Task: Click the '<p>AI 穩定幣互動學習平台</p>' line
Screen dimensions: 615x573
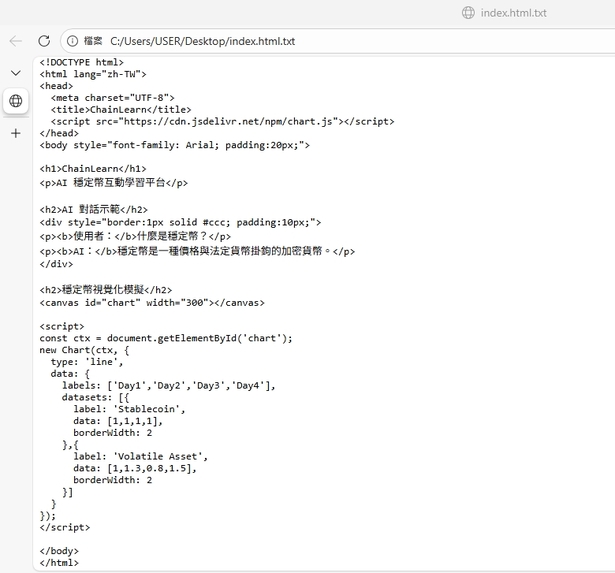Action: (x=114, y=183)
